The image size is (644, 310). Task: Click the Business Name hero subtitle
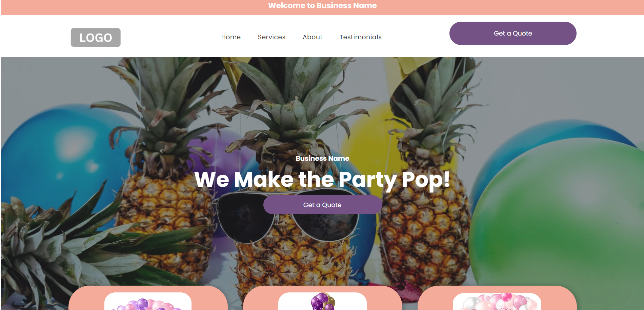[x=322, y=158]
